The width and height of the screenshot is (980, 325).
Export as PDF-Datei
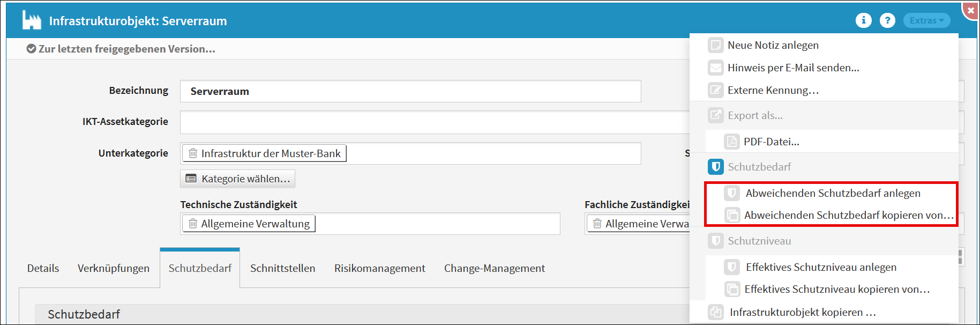771,142
